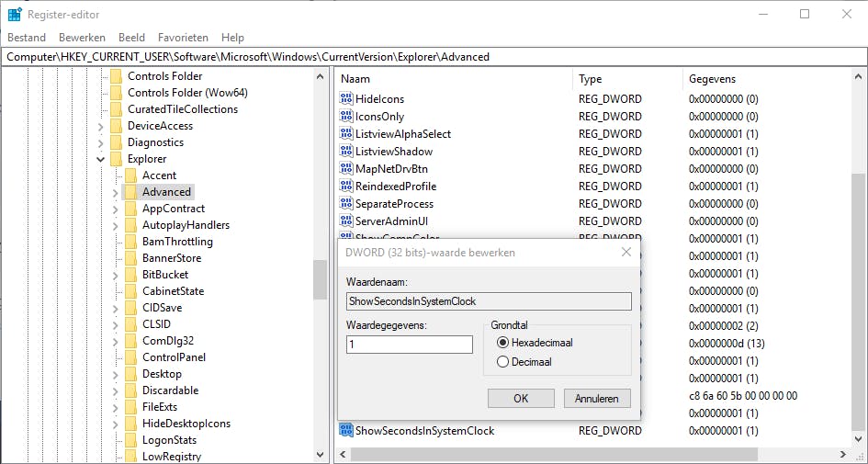This screenshot has height=464, width=868.
Task: Click the DWORD icon next to HideIcons
Action: click(346, 99)
